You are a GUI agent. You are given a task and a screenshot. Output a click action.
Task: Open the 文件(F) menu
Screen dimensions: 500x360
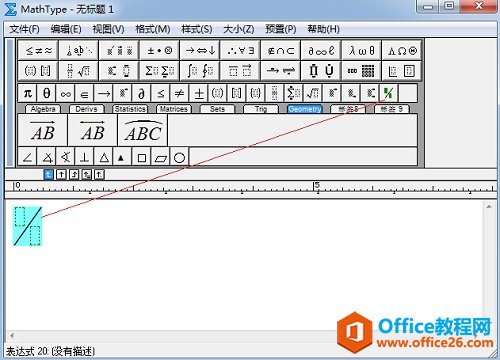[x=24, y=29]
